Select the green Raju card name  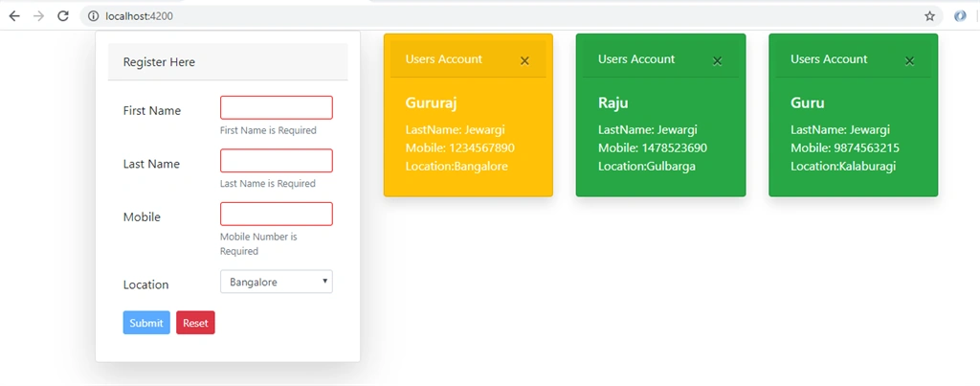[613, 103]
